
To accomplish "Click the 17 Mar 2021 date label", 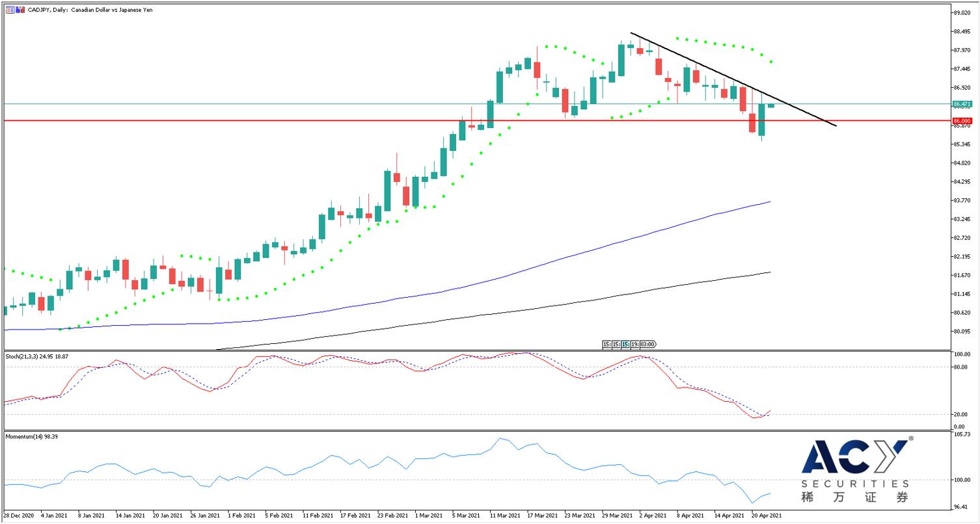I will coord(542,516).
